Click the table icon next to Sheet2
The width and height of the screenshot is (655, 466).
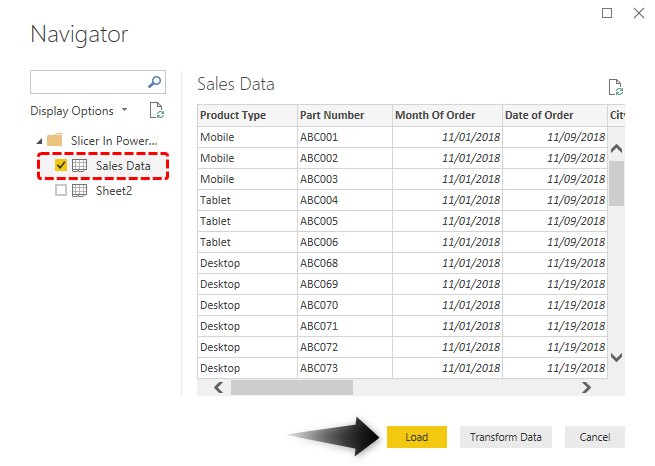tap(79, 190)
